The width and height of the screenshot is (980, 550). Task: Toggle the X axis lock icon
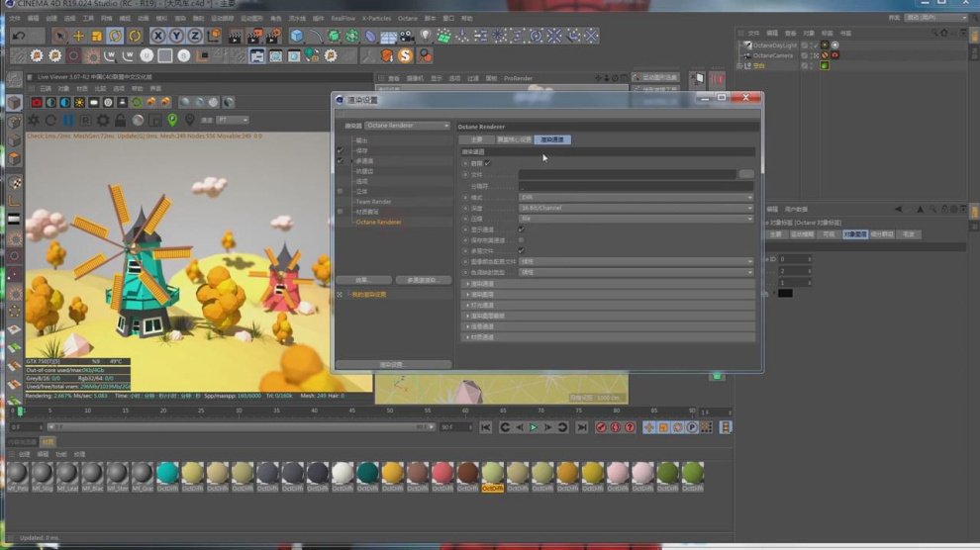157,36
